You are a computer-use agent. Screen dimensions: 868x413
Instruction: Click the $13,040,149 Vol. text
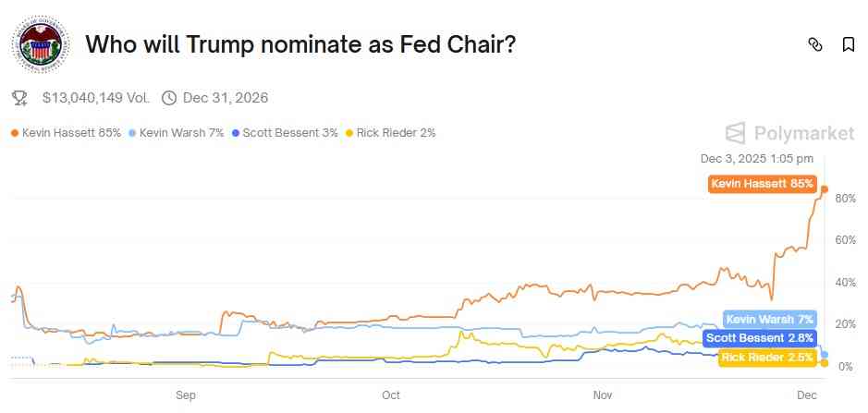tap(96, 97)
